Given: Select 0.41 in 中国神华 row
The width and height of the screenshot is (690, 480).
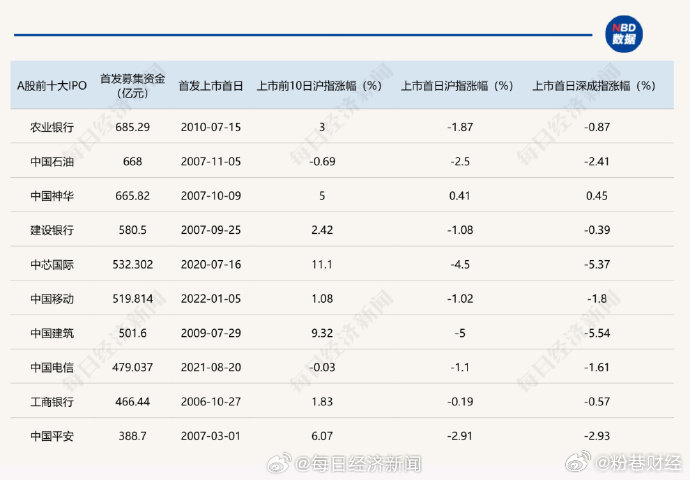Looking at the screenshot, I should click(x=460, y=196).
